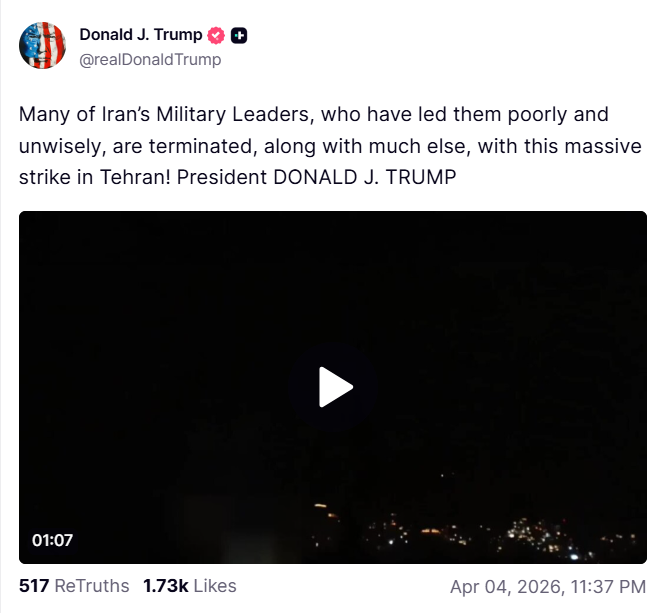Image resolution: width=663 pixels, height=613 pixels.
Task: View the 517 ReTruths list
Action: (74, 586)
